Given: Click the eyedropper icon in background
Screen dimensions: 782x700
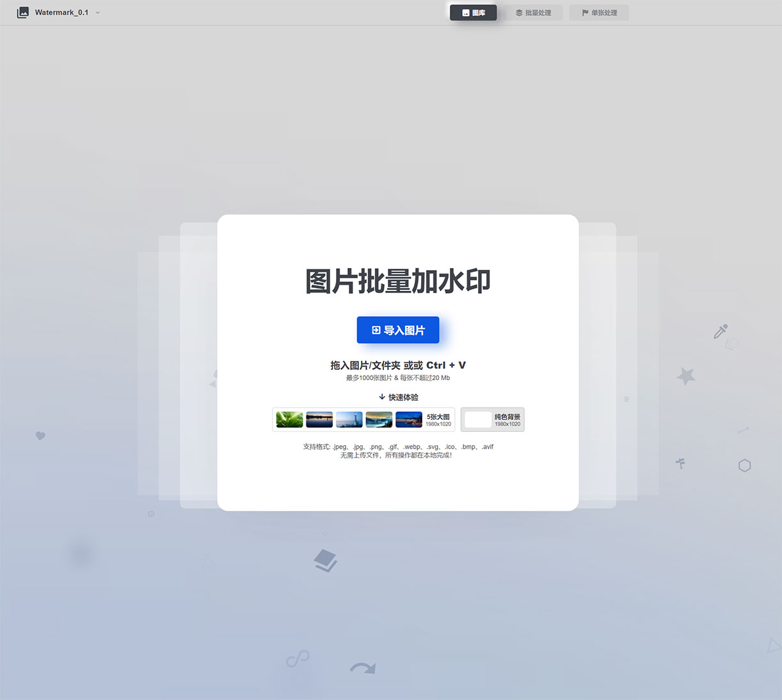Looking at the screenshot, I should (721, 331).
